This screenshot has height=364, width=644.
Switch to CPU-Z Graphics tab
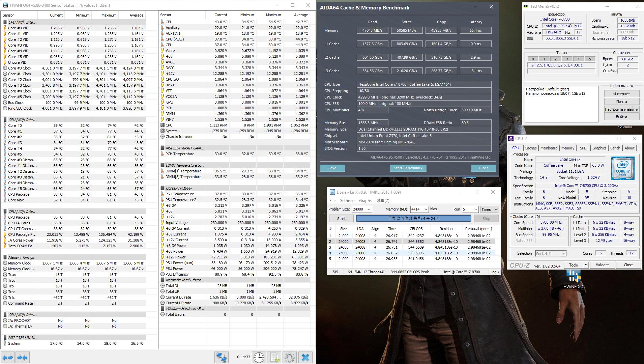click(599, 148)
